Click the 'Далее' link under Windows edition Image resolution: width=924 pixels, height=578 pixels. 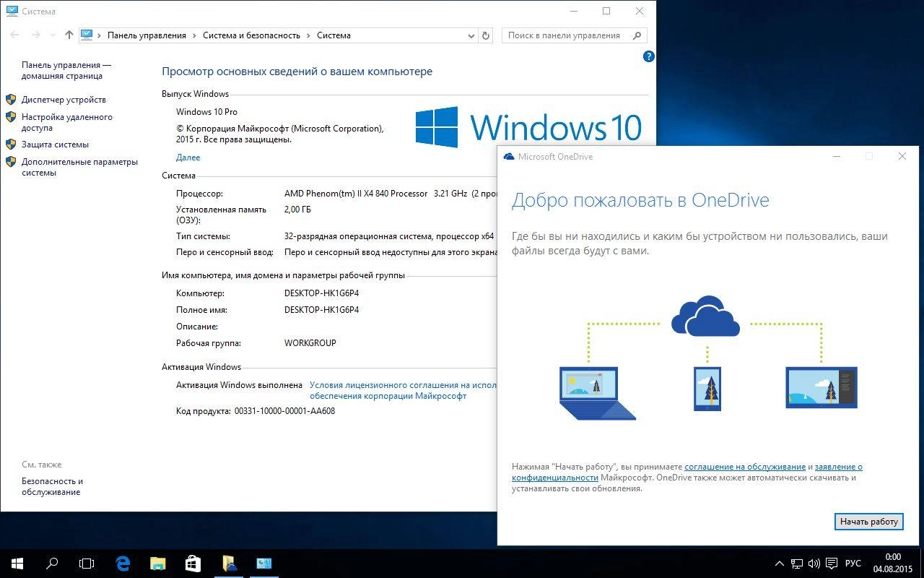tap(188, 158)
